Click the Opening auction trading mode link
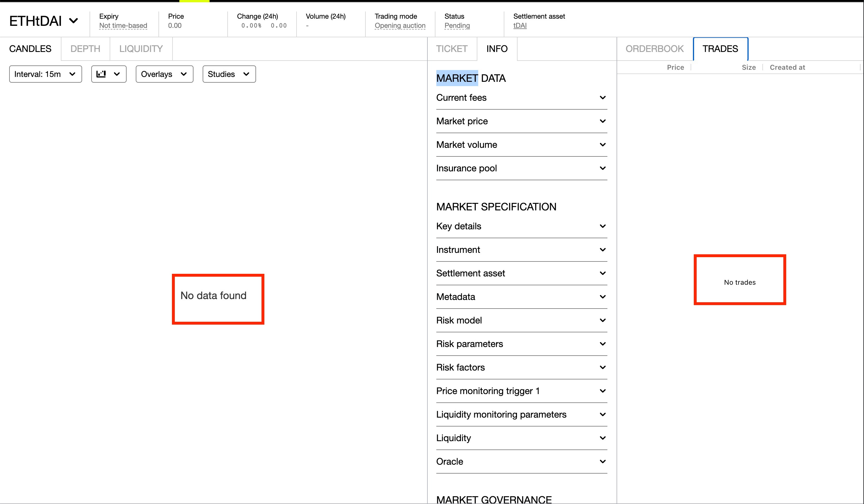The width and height of the screenshot is (864, 504). tap(400, 25)
